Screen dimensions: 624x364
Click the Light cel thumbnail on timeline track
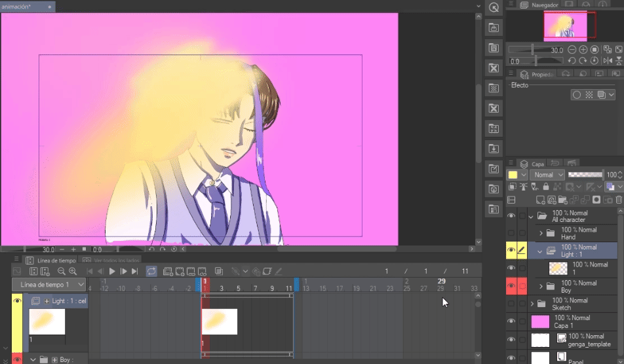(219, 321)
